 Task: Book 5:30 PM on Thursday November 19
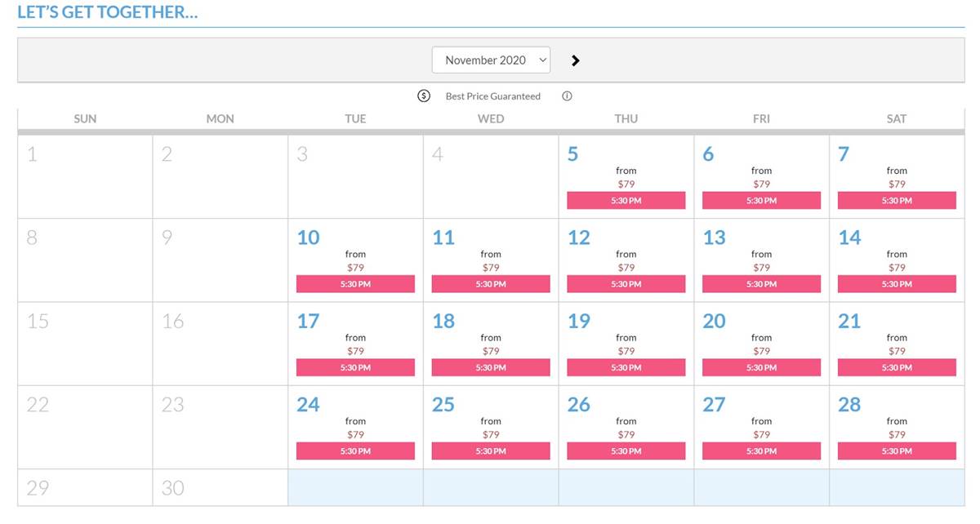point(626,368)
